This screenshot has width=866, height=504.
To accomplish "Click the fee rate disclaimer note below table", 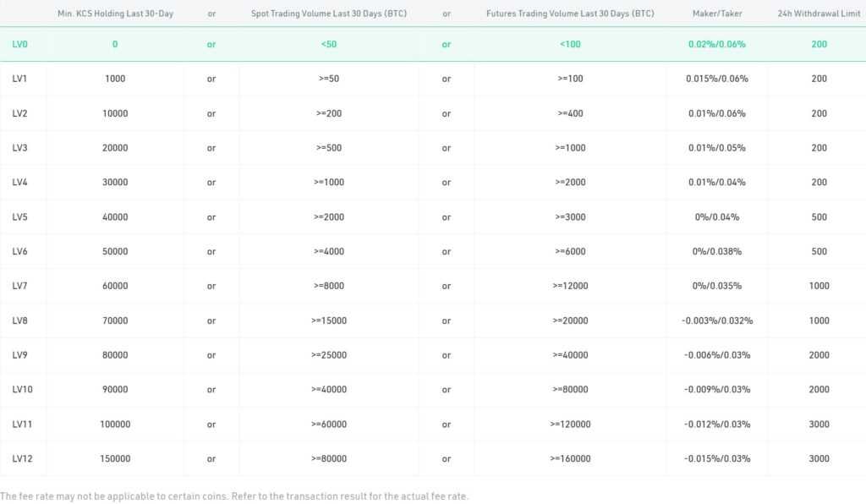I will pos(234,496).
